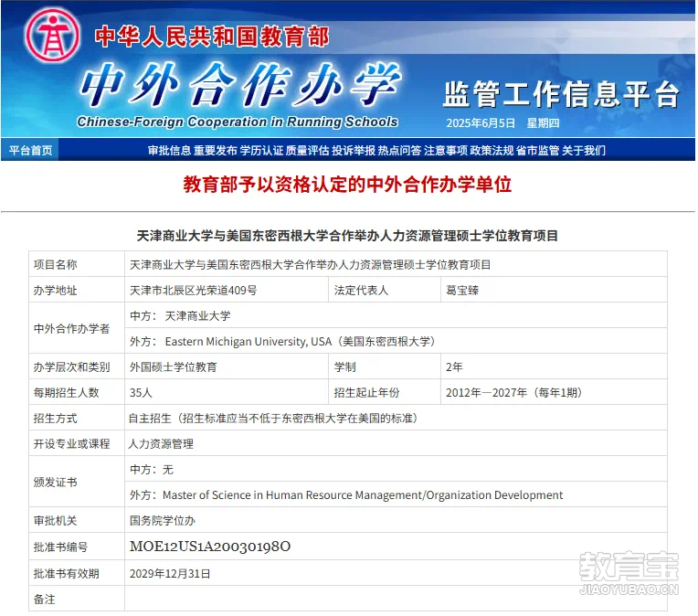Select the 开设专业或课程 label cell
The image size is (698, 616).
[x=77, y=443]
